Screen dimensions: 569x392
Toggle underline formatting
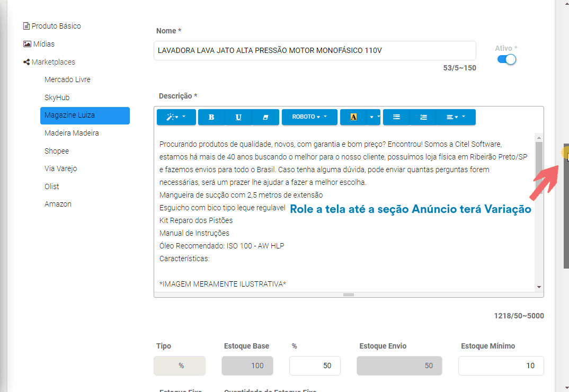click(x=238, y=117)
